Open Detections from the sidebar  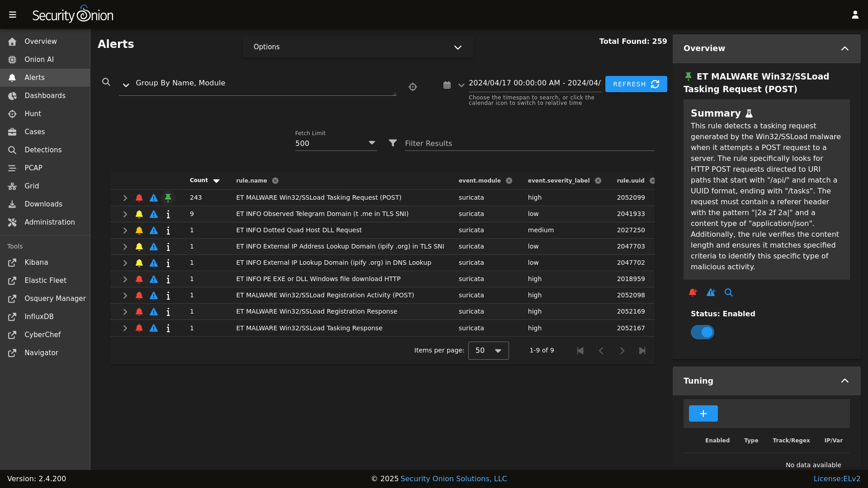pos(42,150)
